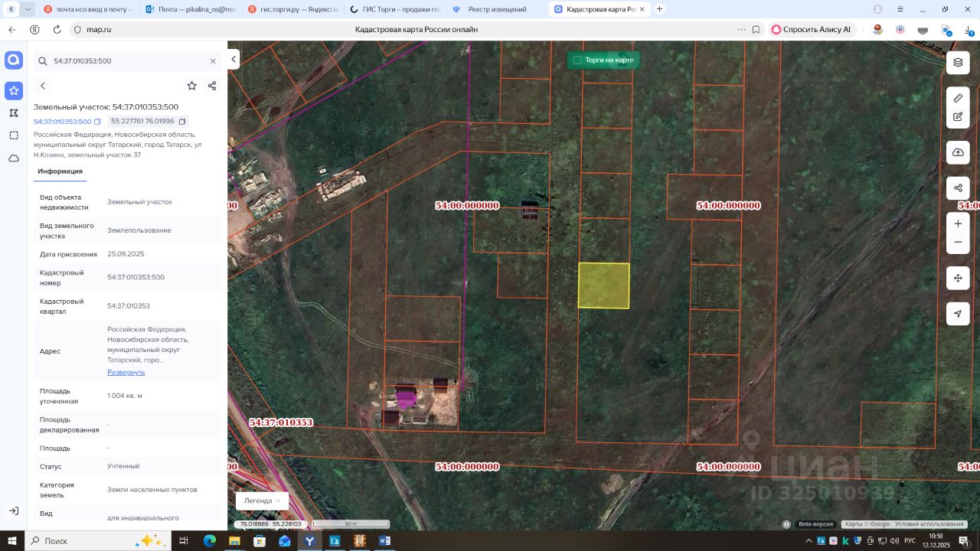This screenshot has height=551, width=980.
Task: Toggle the 'Торги на карте' checkbox
Action: tap(577, 60)
